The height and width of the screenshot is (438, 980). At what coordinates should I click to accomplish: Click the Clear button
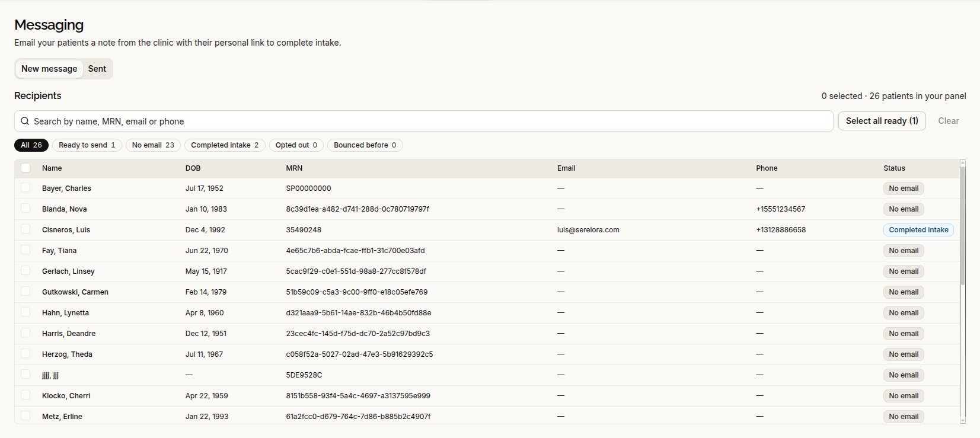pos(949,121)
